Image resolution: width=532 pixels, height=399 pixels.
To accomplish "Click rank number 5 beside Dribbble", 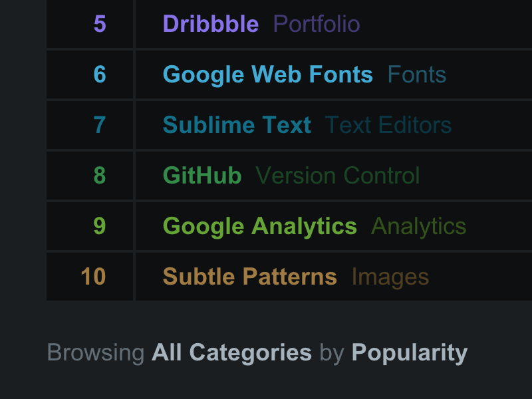I will tap(100, 24).
